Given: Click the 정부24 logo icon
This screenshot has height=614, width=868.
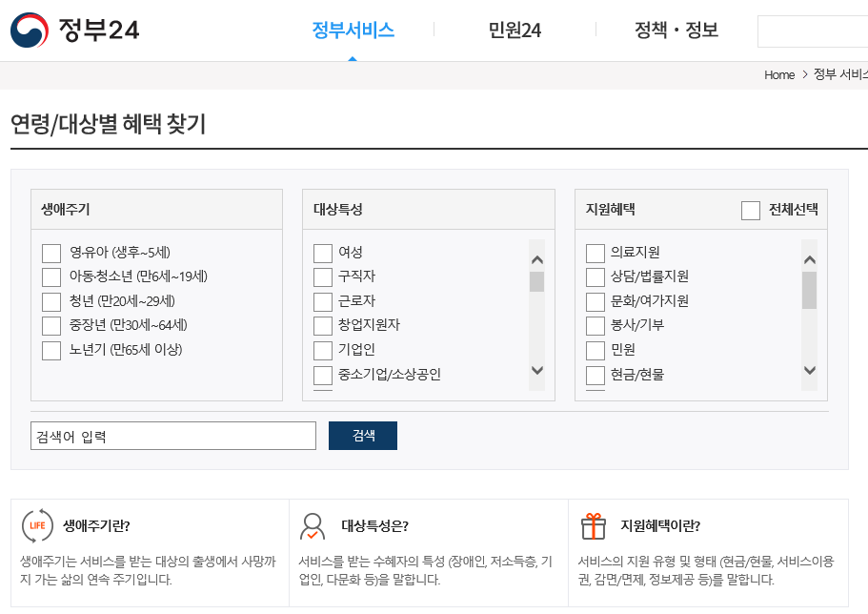Looking at the screenshot, I should coord(29,31).
